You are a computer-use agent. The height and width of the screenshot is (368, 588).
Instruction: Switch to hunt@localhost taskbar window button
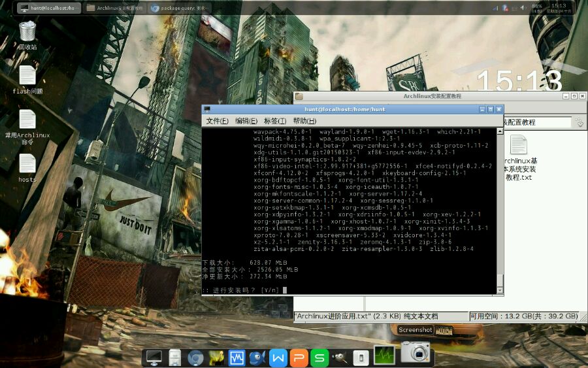click(x=49, y=8)
